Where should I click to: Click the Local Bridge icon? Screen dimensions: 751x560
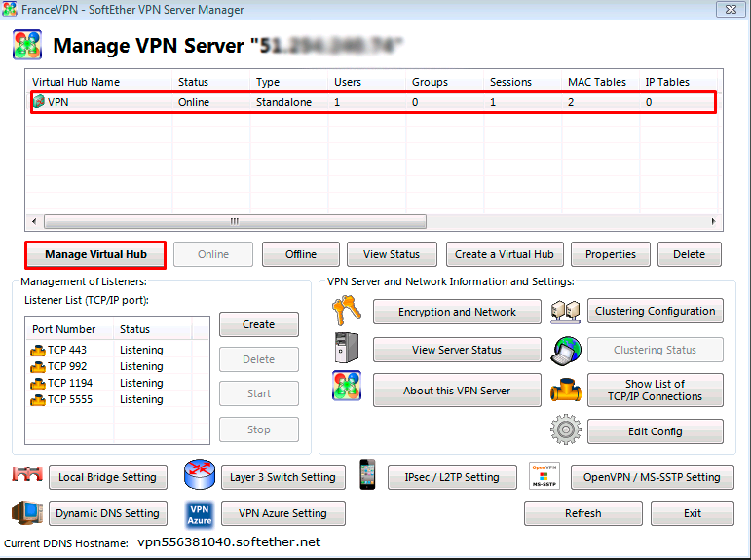click(25, 476)
